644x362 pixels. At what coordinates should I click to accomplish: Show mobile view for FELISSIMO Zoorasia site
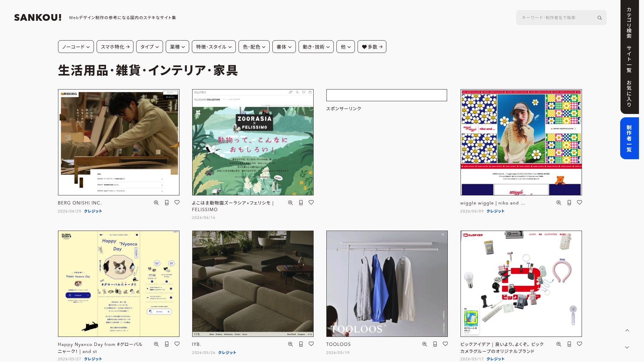point(301,203)
